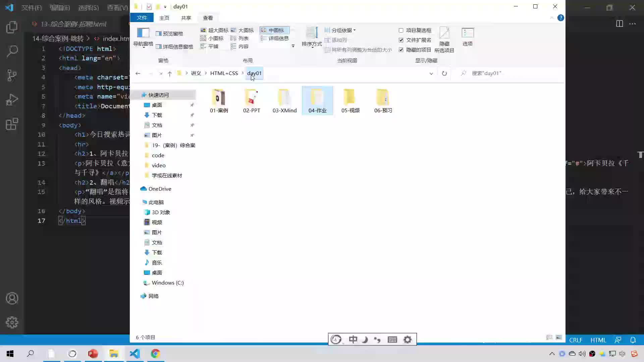Show hidden system tray icons
This screenshot has width=644, height=362.
(x=552, y=354)
